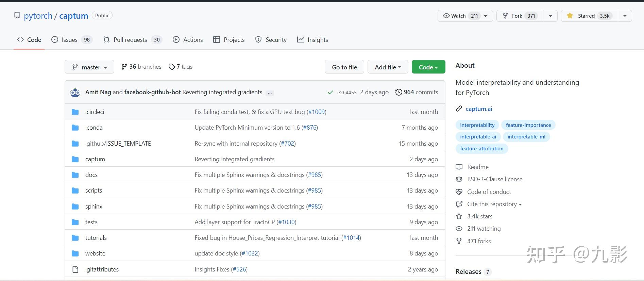Switch to the Issues tab
The image size is (644, 281).
tap(72, 40)
